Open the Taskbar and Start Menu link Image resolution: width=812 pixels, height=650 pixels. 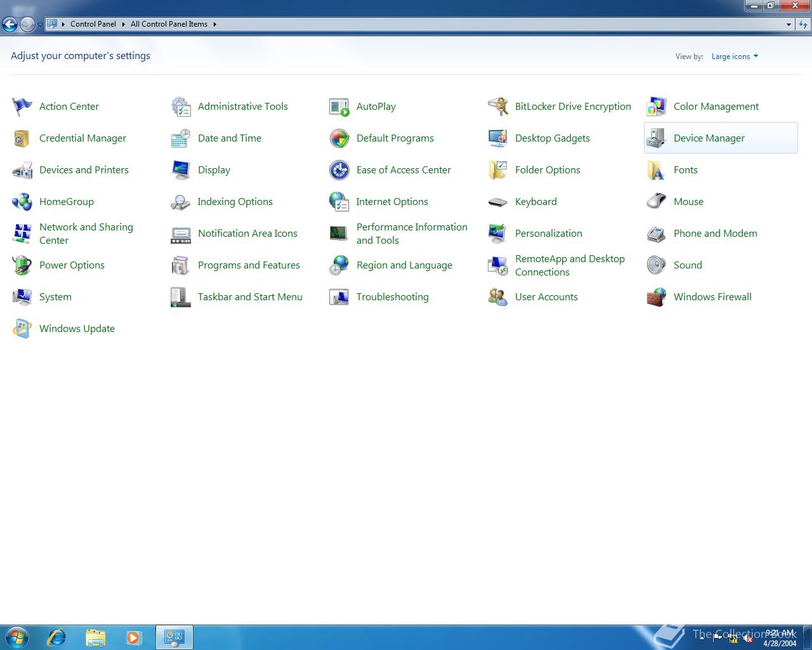tap(250, 297)
